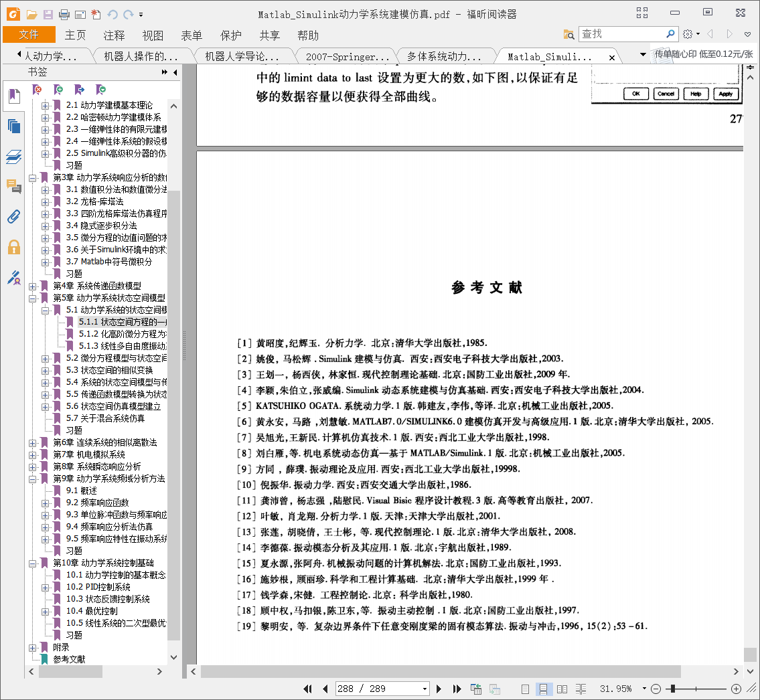Switch to continuous facing view mode
The height and width of the screenshot is (700, 760).
click(x=581, y=689)
